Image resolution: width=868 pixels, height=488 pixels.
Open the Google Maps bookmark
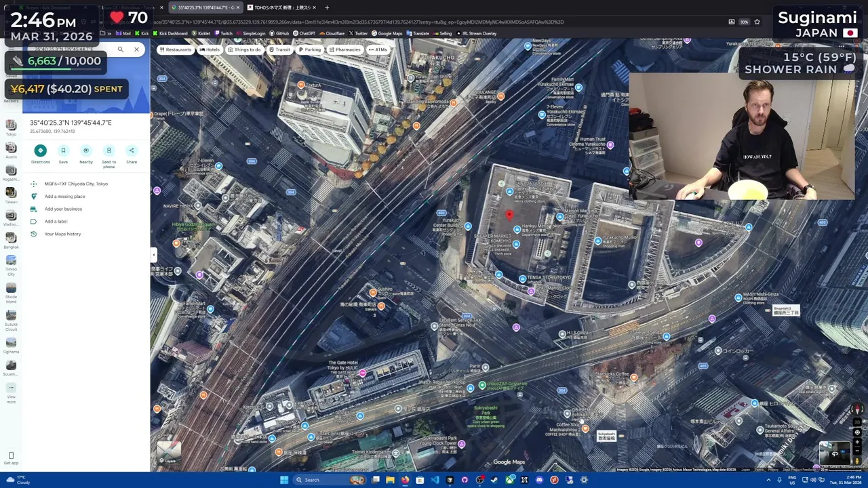388,33
